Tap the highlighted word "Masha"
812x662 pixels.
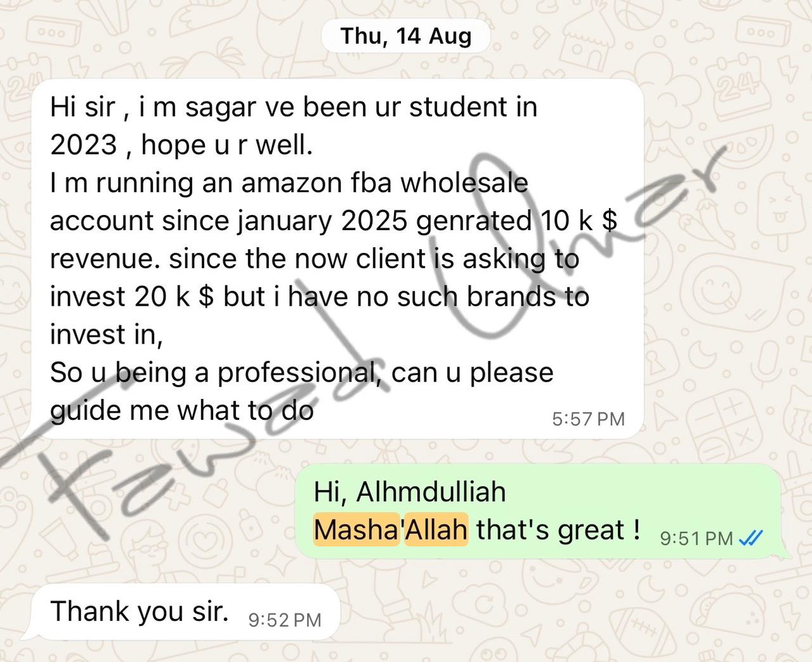click(357, 529)
